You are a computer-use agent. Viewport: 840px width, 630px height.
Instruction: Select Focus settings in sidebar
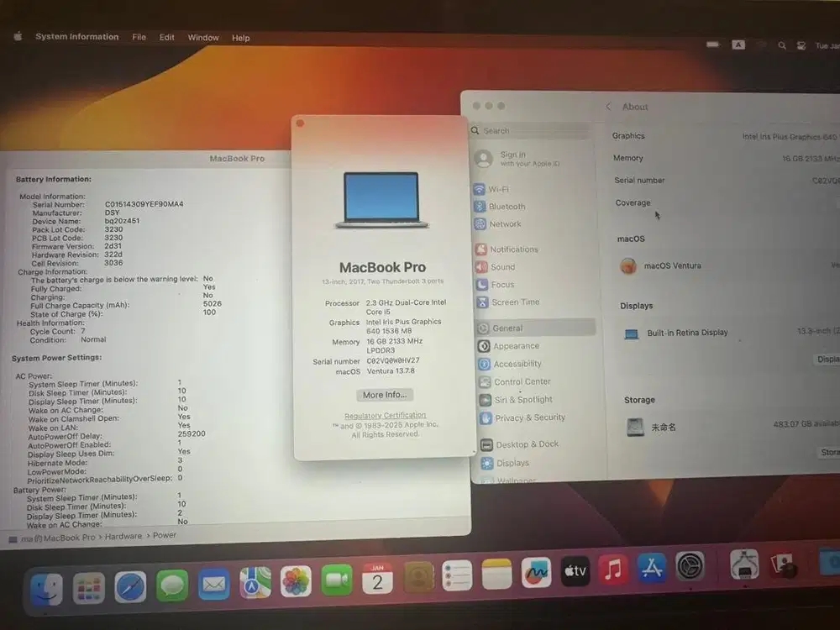(x=501, y=284)
